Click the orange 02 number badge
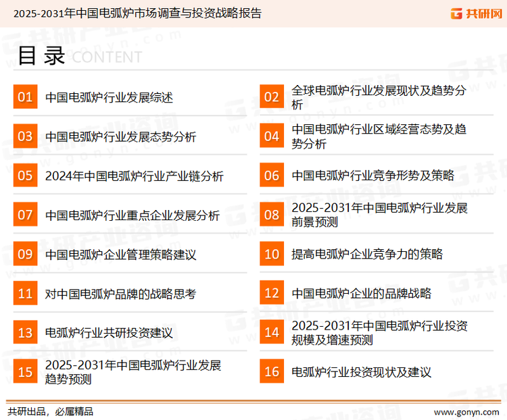The image size is (507, 420). (x=272, y=97)
